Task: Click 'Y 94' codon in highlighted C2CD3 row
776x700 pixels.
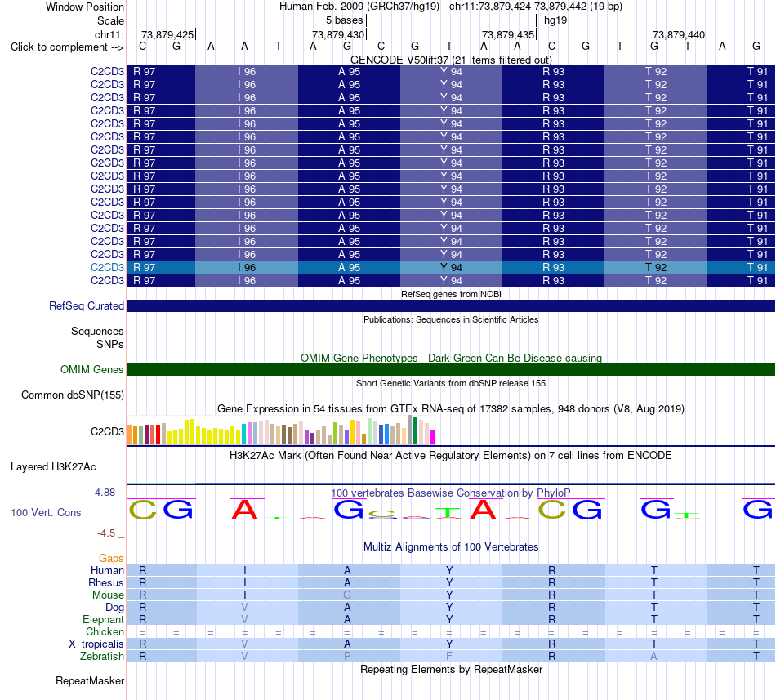Action: coord(451,268)
